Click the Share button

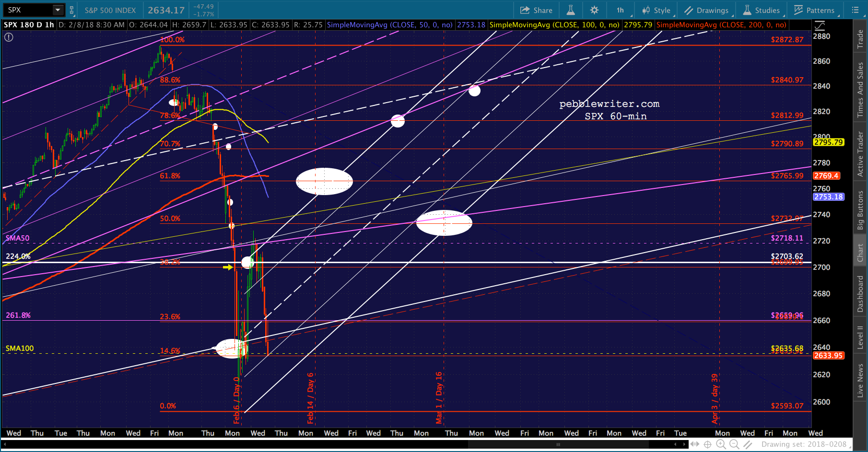coord(536,10)
